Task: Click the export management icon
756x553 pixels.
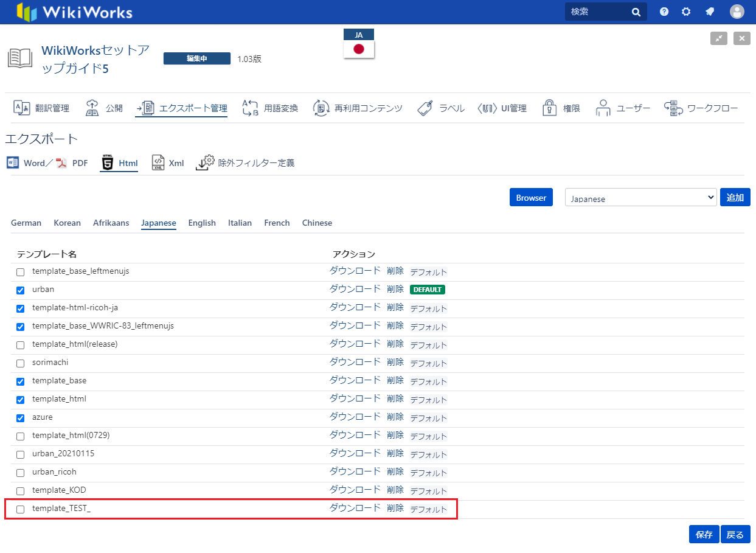Action: (x=145, y=108)
